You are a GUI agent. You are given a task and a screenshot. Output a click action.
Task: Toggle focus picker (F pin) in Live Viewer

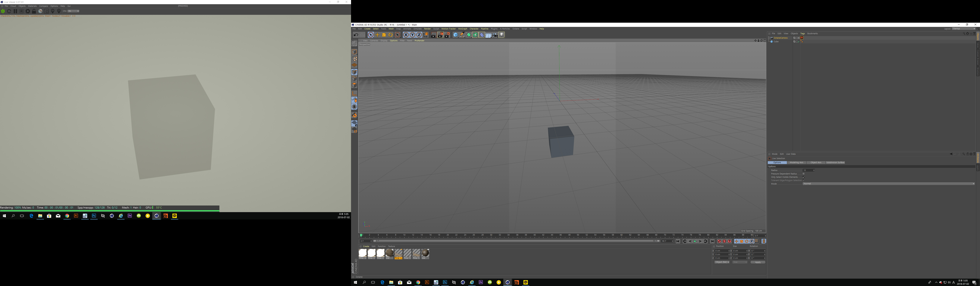point(53,11)
